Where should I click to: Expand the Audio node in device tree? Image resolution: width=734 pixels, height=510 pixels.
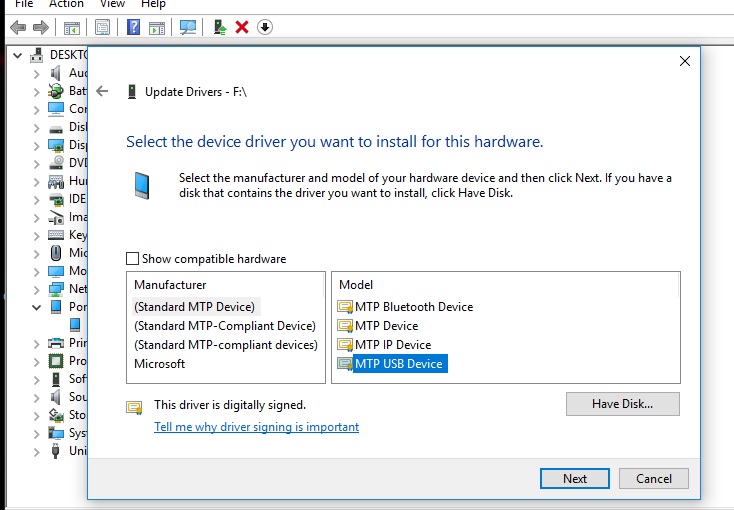point(37,73)
